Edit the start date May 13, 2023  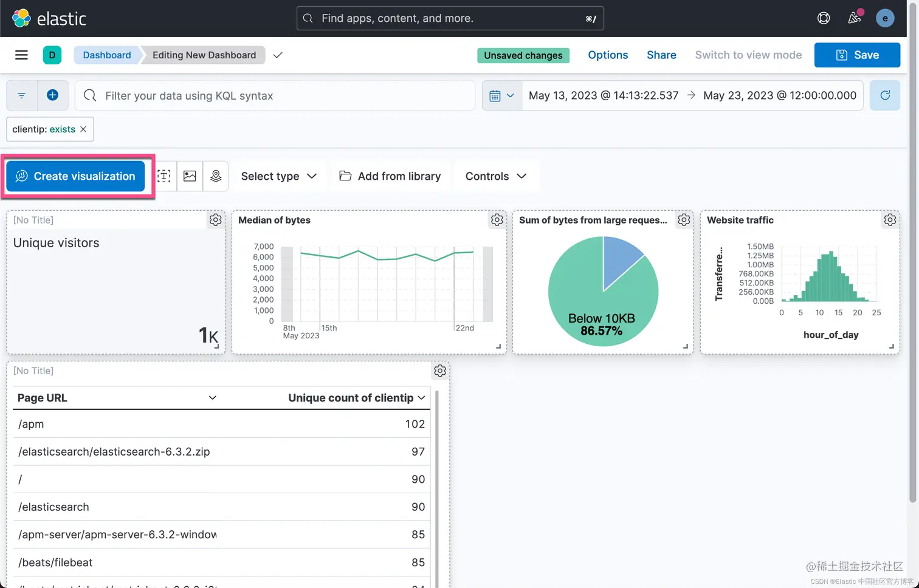coord(604,95)
